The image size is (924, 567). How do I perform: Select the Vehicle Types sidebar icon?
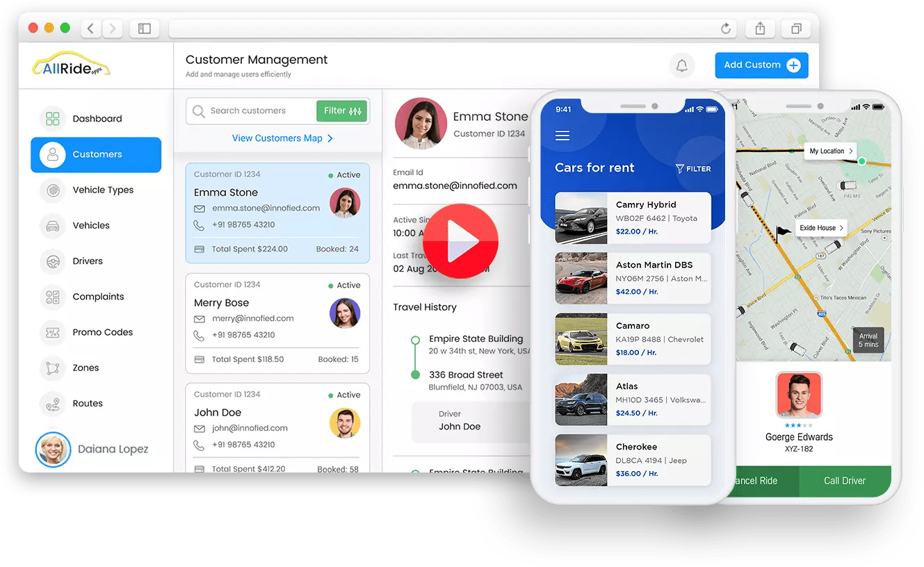click(52, 190)
